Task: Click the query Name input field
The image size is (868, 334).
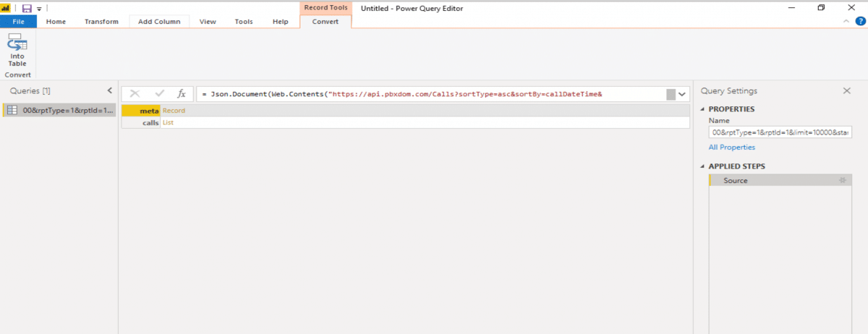Action: [780, 133]
